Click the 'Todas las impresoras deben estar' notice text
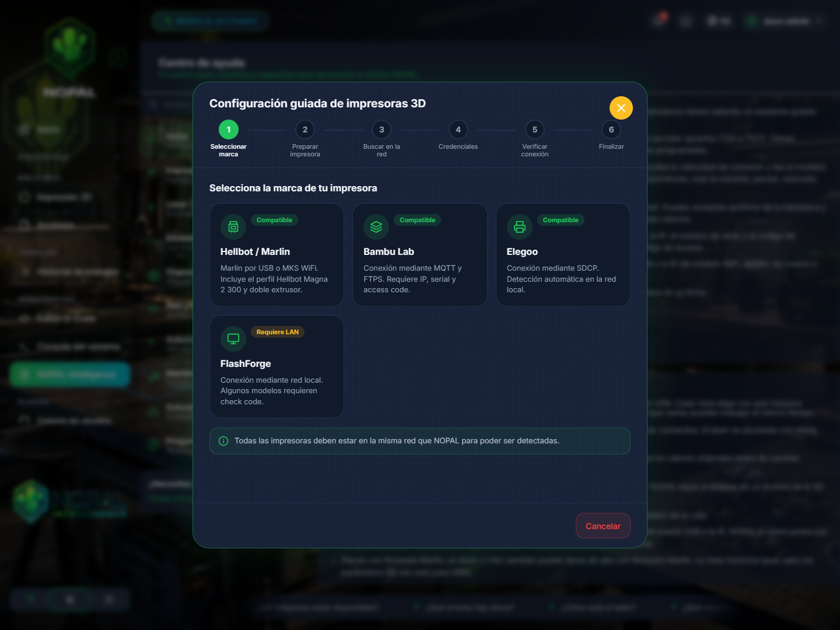This screenshot has height=630, width=840. coord(397,441)
